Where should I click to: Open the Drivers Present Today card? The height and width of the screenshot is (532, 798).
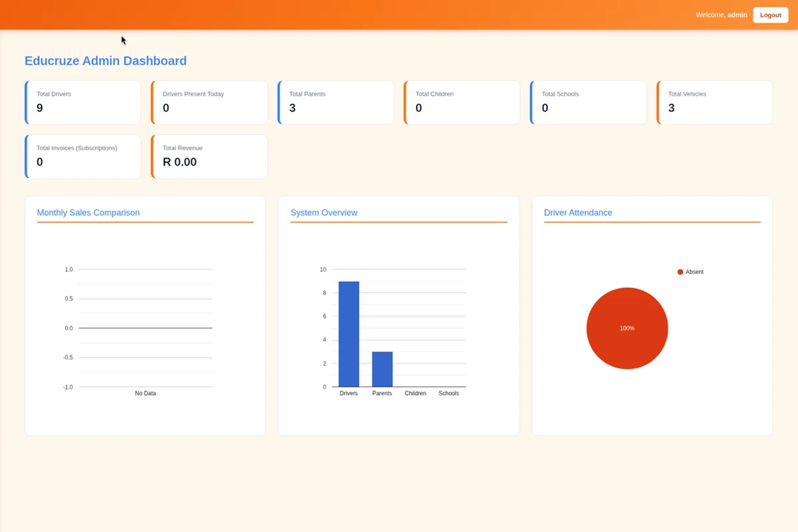pyautogui.click(x=209, y=102)
